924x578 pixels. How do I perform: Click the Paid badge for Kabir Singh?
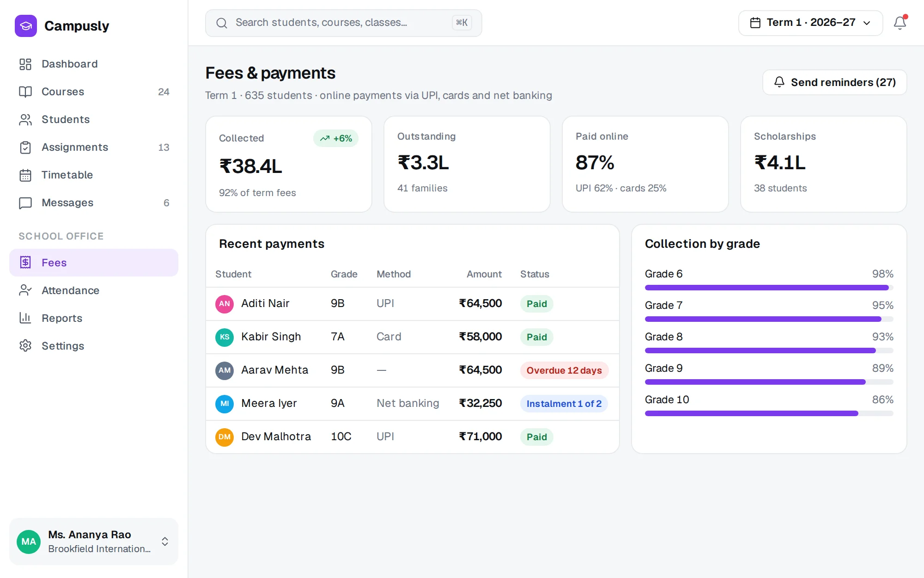point(536,337)
